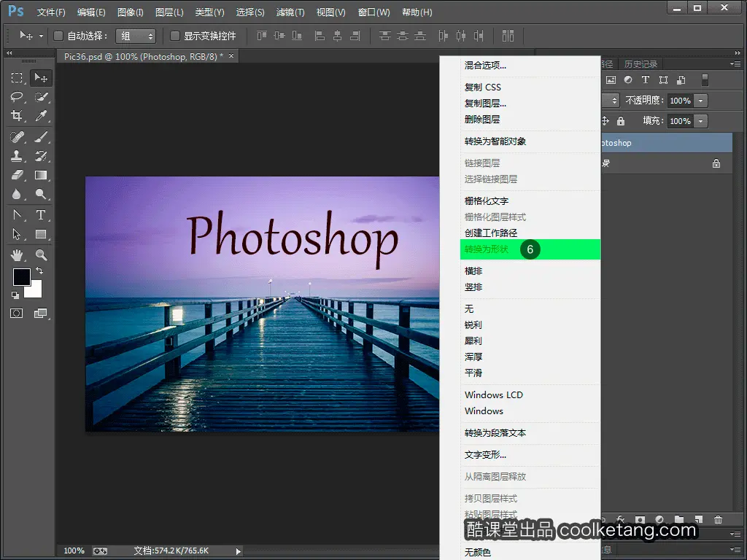
Task: Align top edges in options bar
Action: click(262, 36)
